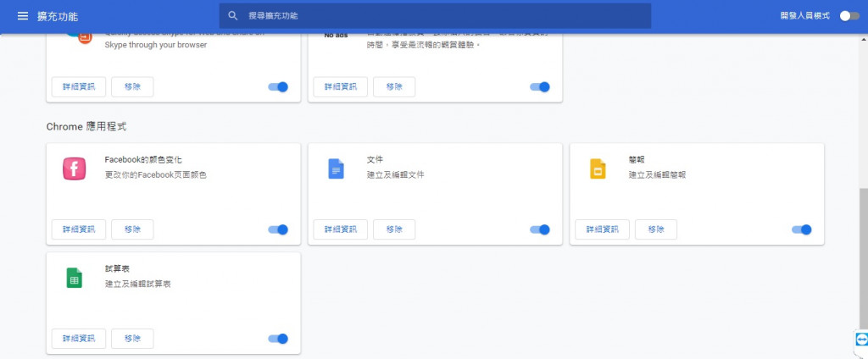Click the Google Slides 簡報 icon
This screenshot has height=359, width=868.
point(598,168)
